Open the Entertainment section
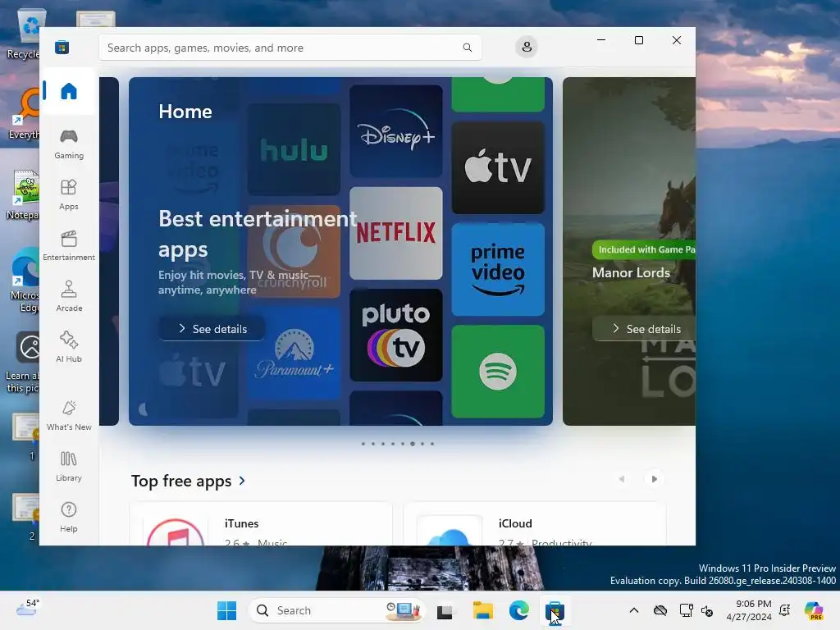 point(69,246)
